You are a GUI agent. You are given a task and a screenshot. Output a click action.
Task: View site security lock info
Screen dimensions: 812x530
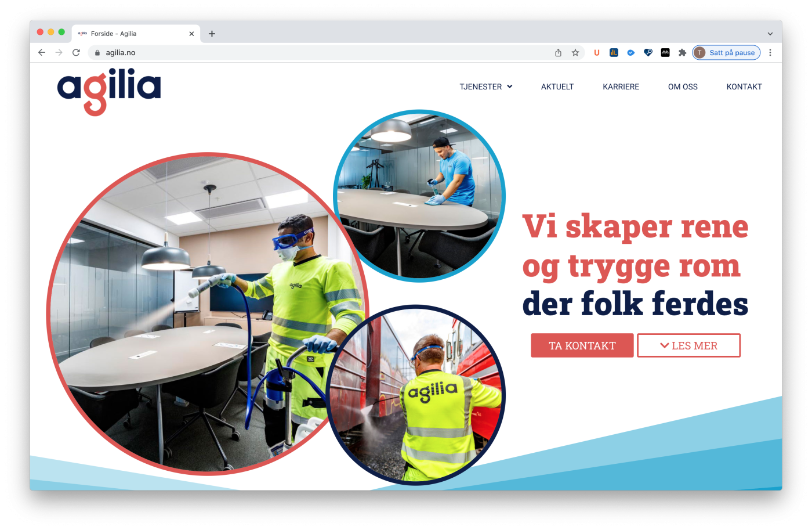97,52
